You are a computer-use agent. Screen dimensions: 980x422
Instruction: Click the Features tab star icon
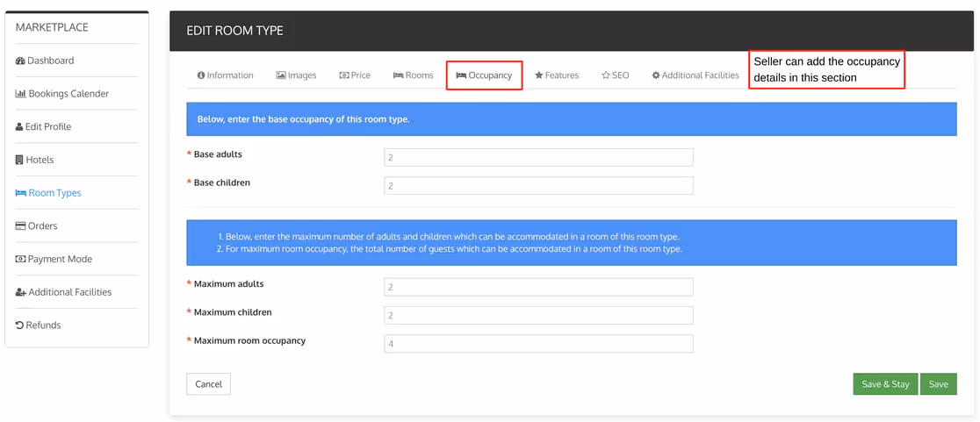tap(539, 75)
